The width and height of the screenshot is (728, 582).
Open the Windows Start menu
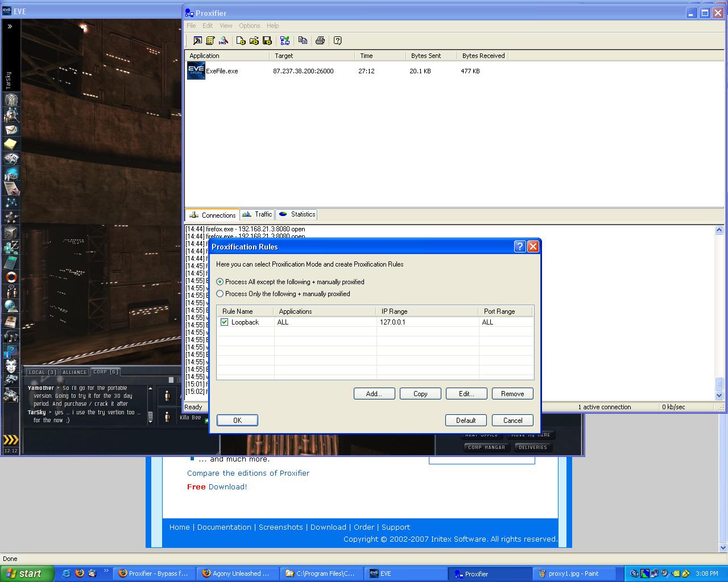pyautogui.click(x=27, y=573)
